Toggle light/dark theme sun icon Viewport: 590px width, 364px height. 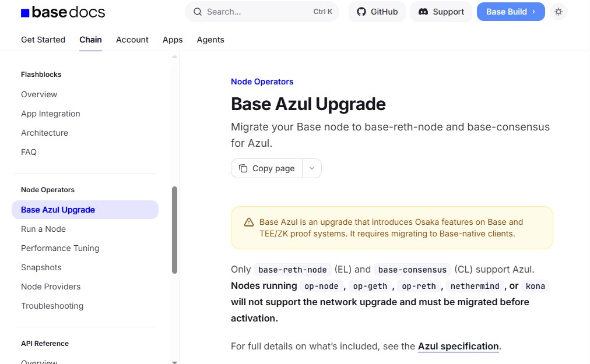pyautogui.click(x=559, y=12)
